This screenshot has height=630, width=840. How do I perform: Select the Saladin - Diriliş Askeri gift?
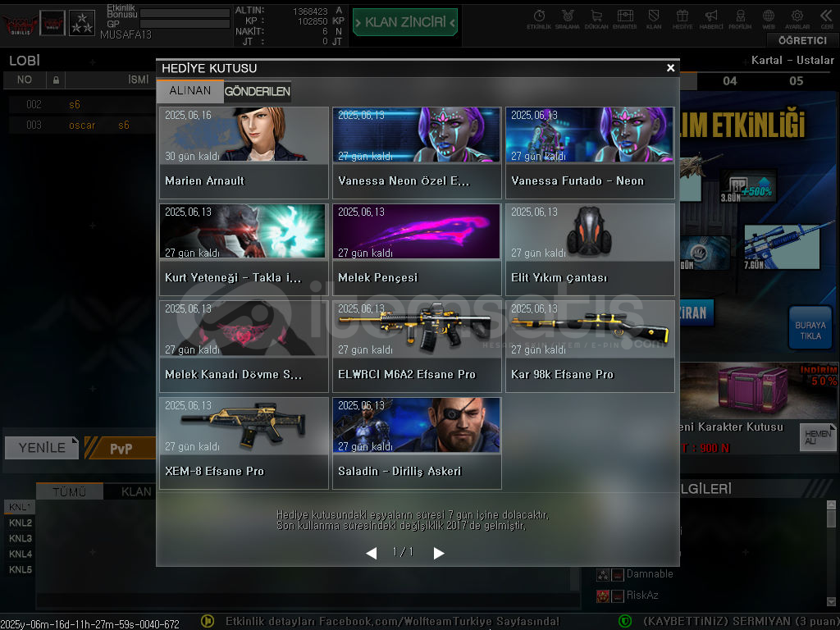pyautogui.click(x=417, y=443)
